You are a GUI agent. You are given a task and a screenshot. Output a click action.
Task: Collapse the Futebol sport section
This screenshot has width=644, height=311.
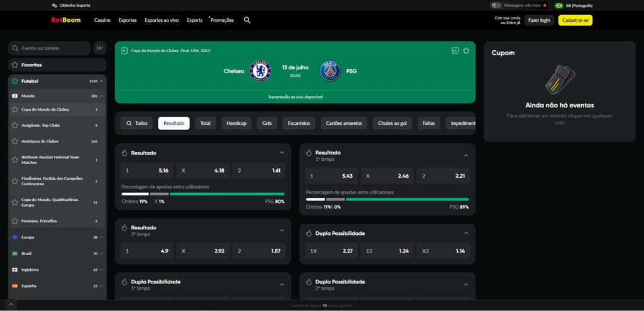pyautogui.click(x=101, y=81)
